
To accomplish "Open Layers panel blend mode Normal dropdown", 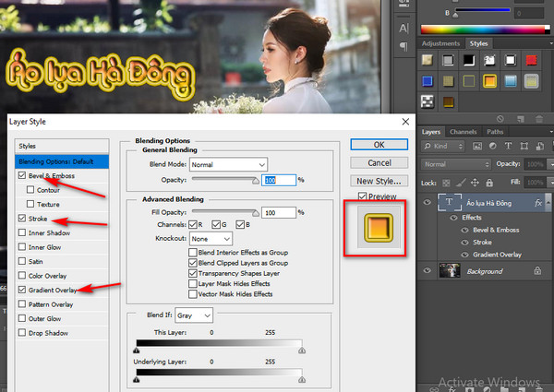I will 456,164.
